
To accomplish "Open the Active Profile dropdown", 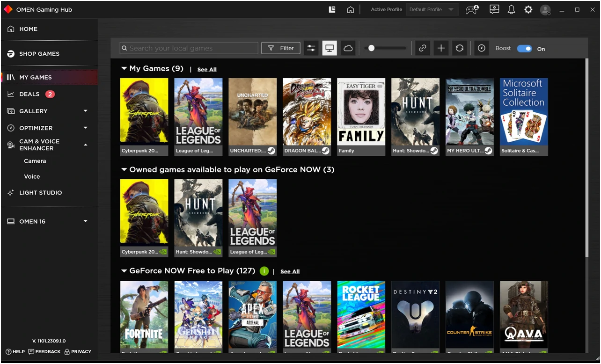I will click(x=432, y=9).
